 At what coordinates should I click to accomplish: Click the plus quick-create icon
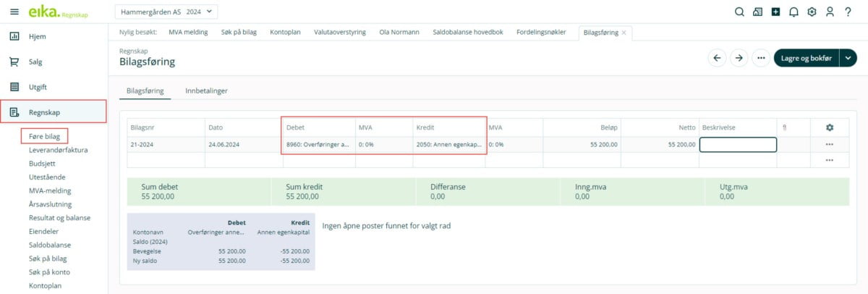point(775,12)
